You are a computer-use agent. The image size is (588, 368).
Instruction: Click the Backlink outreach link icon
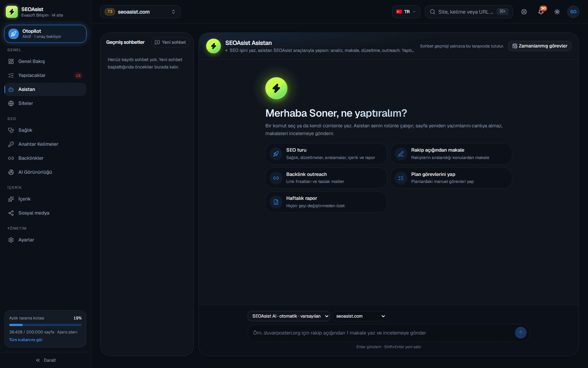pos(276,178)
